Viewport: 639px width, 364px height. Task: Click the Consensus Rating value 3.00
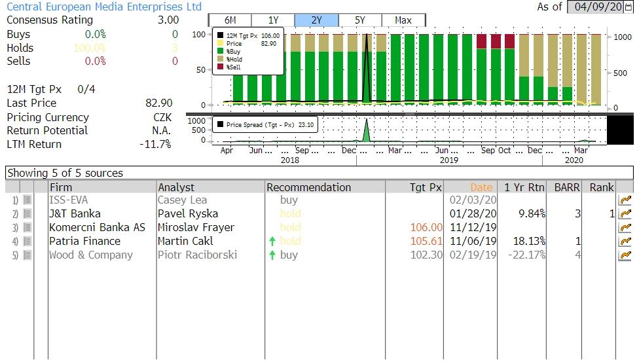[168, 20]
